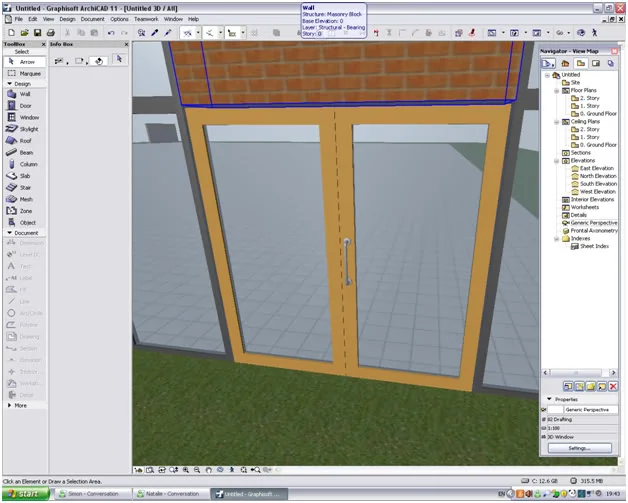Activate the Roof tool
The image size is (628, 503).
pos(24,141)
